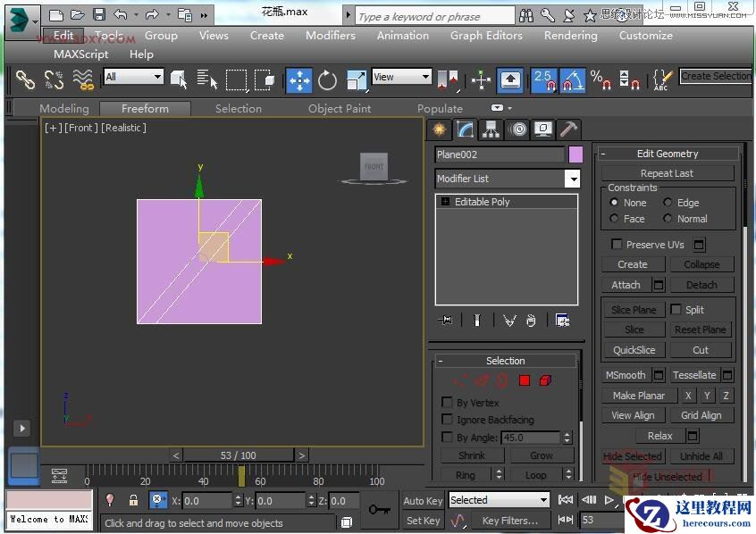Switch to the Utilities hammer icon
The height and width of the screenshot is (534, 756).
tap(568, 129)
